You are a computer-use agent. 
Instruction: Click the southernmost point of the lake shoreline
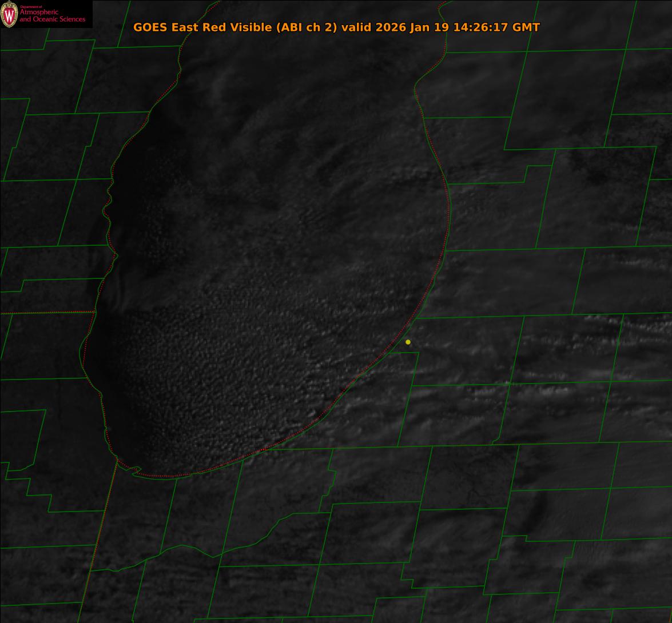166,476
